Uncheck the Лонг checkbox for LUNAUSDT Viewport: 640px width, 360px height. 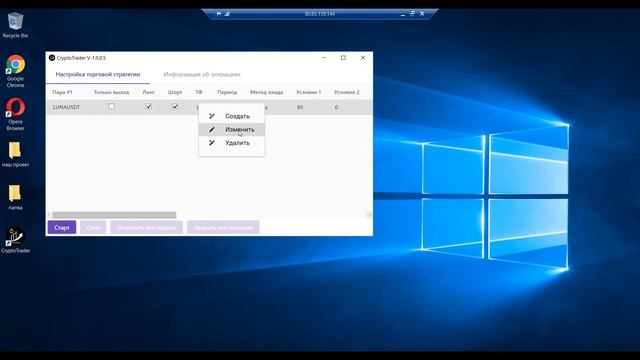pos(149,107)
